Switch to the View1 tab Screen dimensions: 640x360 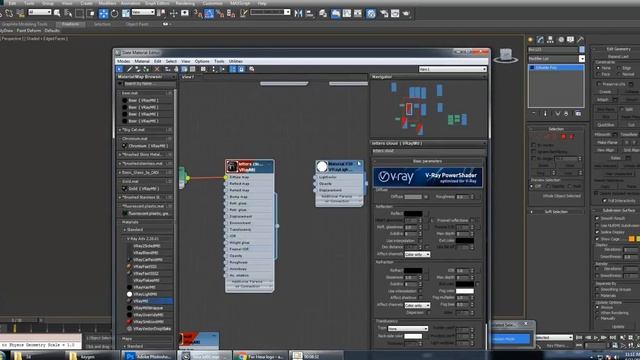click(188, 77)
